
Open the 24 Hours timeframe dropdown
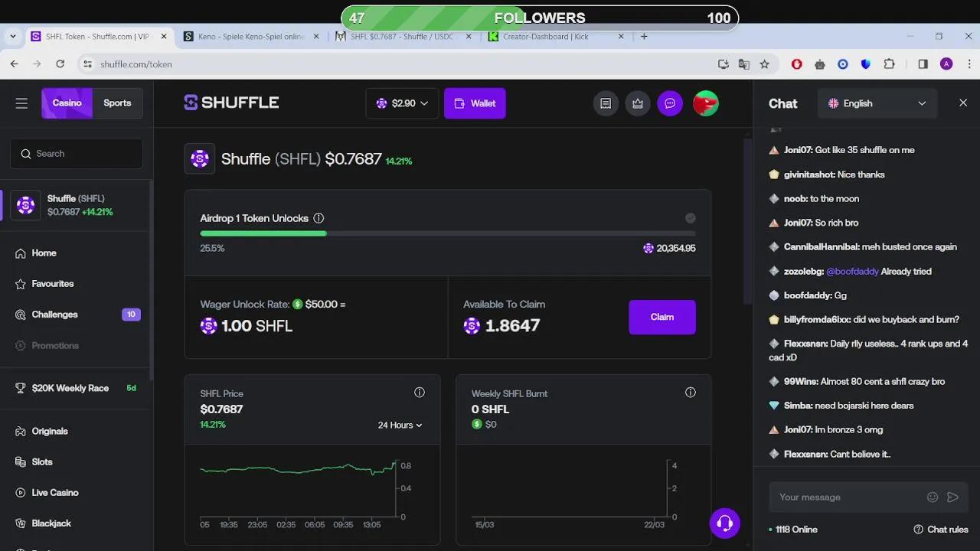(400, 425)
